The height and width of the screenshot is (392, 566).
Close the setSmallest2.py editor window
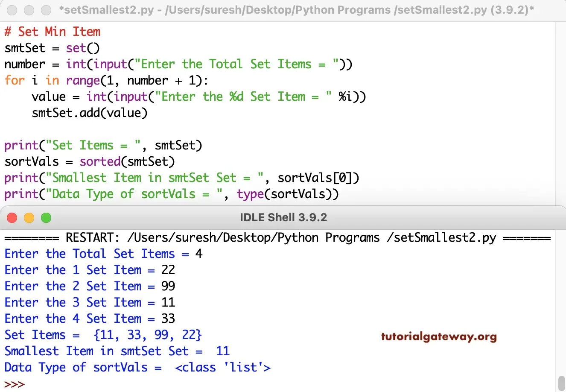[12, 10]
